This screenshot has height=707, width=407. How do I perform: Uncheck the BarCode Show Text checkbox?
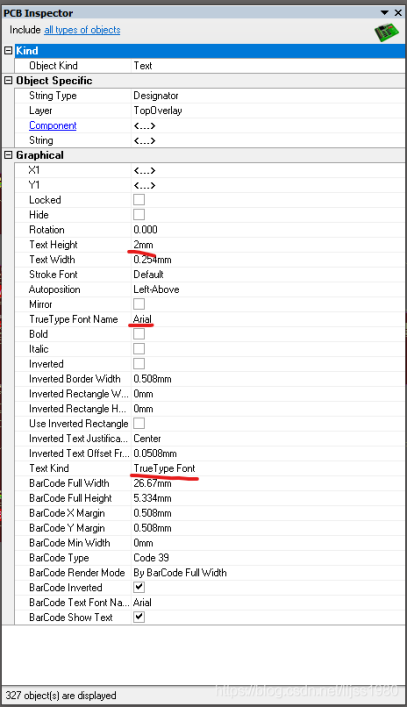click(139, 617)
